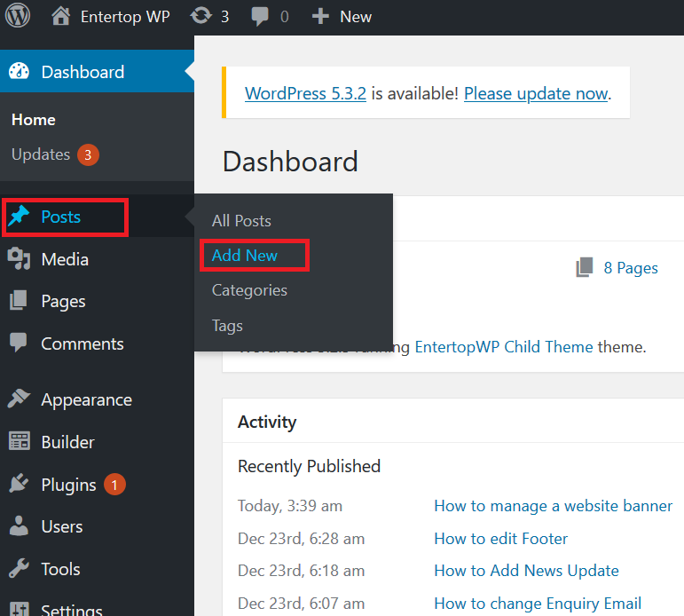Screen dimensions: 684x616
Task: Open the EntertopWP Child Theme link
Action: [x=504, y=347]
